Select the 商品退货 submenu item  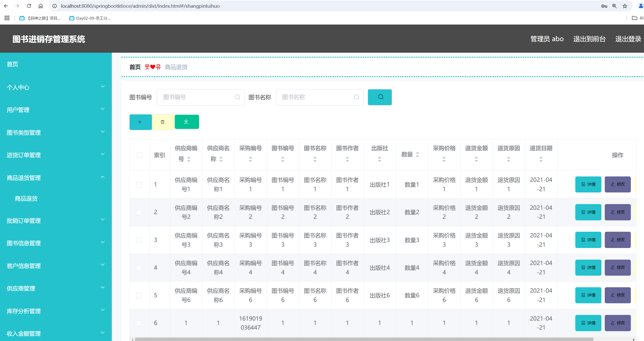26,199
